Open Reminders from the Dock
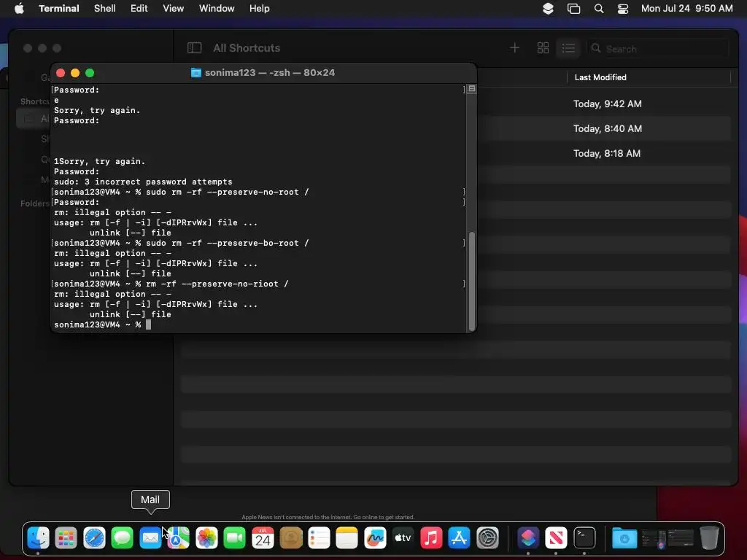This screenshot has width=747, height=560. 319,538
